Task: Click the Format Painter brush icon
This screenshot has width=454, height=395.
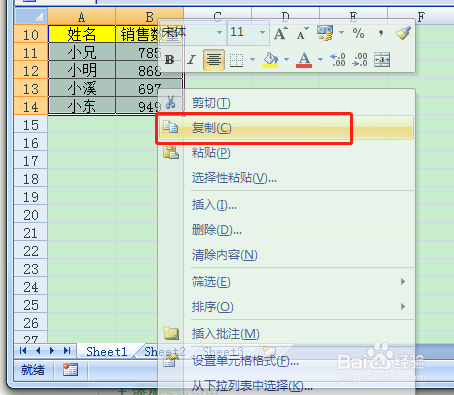Action: (x=403, y=33)
